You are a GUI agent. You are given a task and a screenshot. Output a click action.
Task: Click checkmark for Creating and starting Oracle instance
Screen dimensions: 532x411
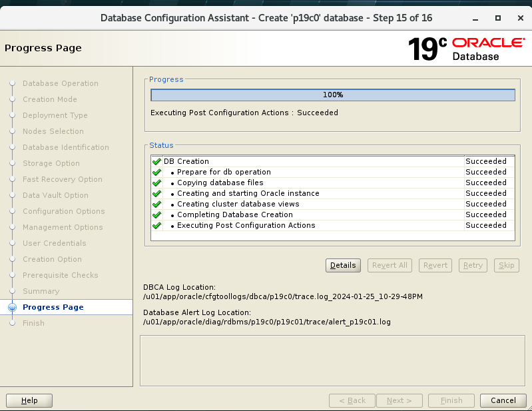point(156,193)
